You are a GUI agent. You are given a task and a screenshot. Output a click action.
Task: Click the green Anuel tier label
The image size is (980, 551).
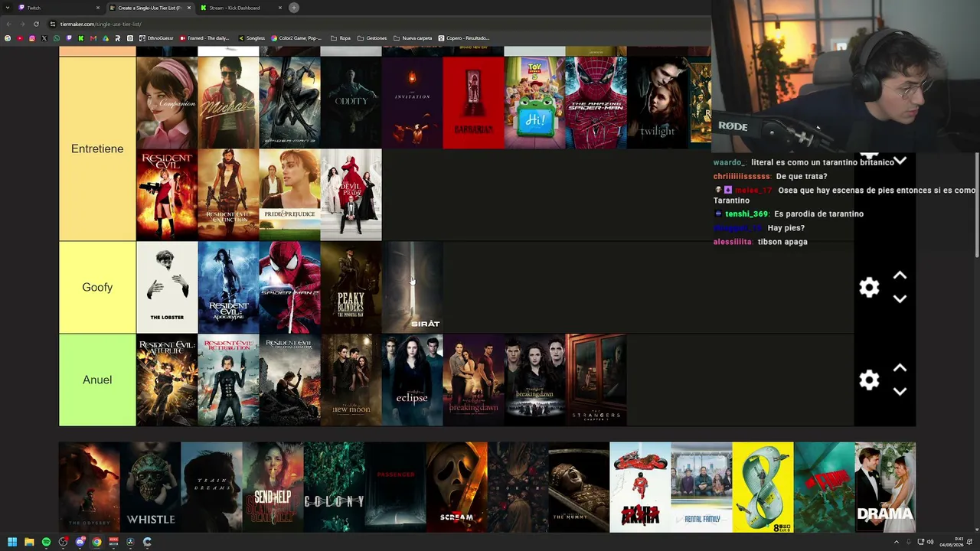point(97,380)
